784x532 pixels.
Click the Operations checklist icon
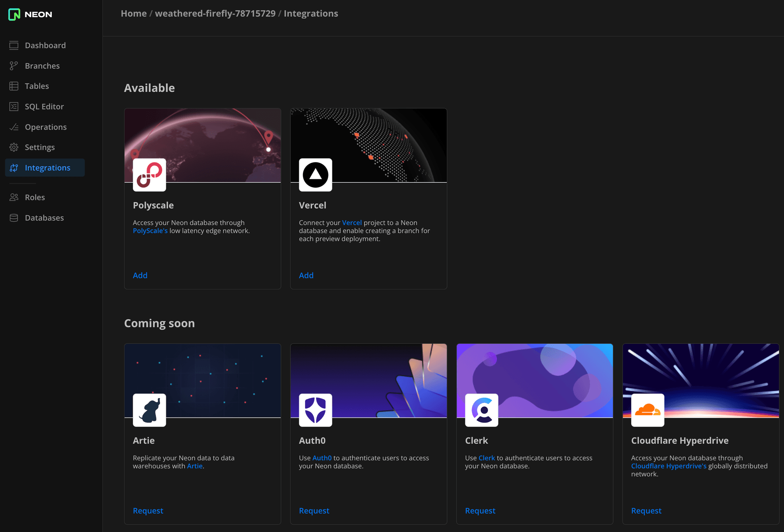pos(13,127)
